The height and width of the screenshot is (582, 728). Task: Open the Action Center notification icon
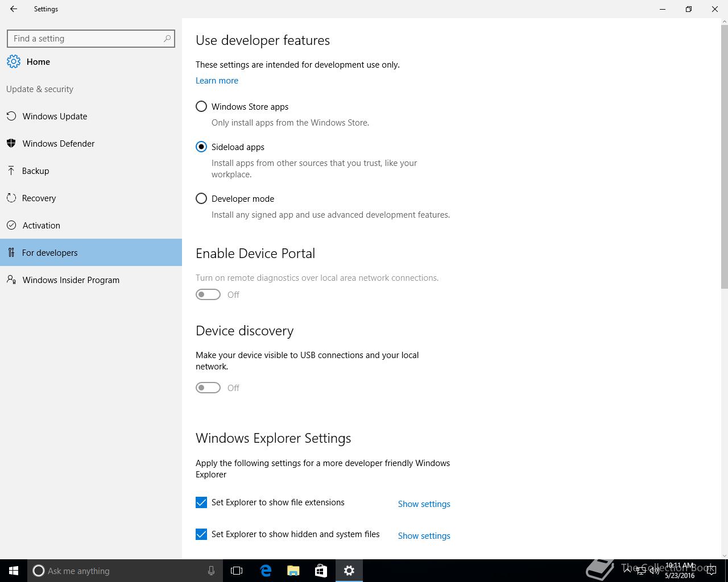point(711,571)
